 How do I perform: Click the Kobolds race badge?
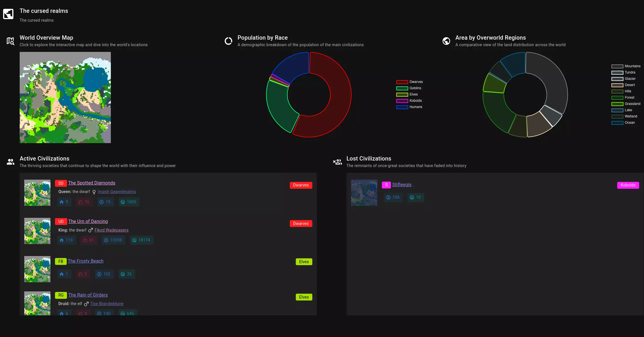click(x=628, y=185)
